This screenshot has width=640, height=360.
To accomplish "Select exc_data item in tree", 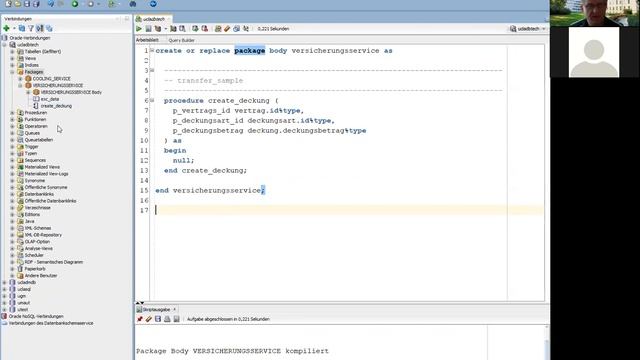I will (50, 99).
